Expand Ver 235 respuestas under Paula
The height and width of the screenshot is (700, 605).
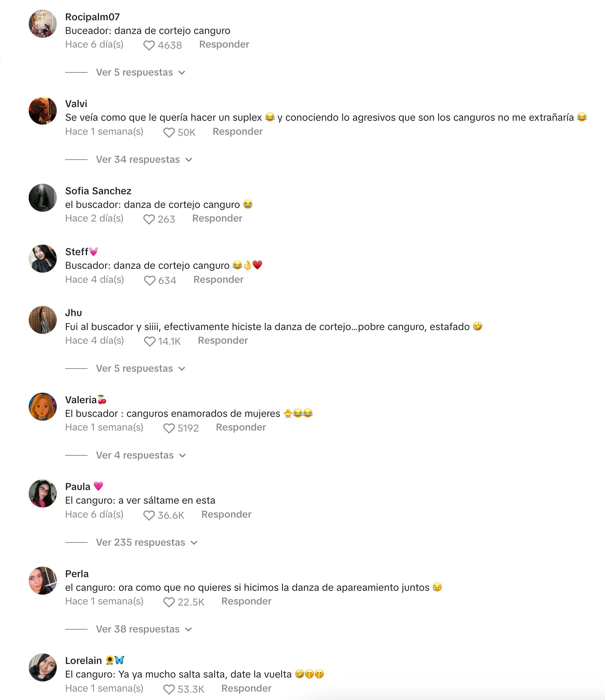147,542
